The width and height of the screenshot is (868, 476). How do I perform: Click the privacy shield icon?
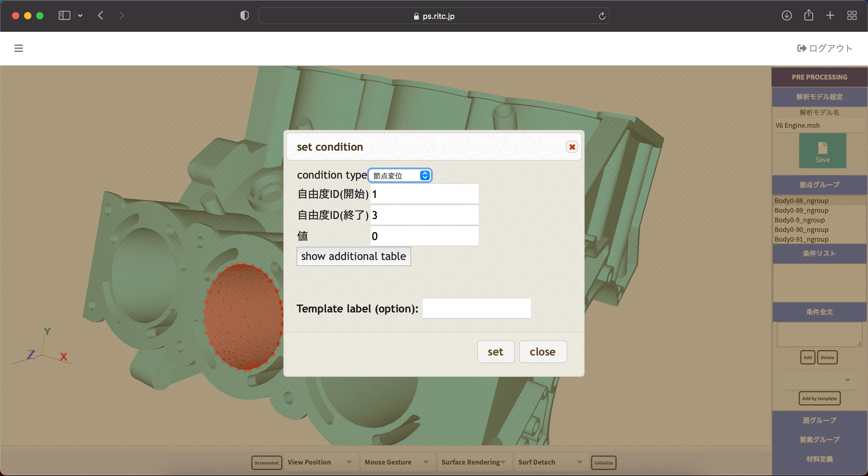[x=244, y=15]
